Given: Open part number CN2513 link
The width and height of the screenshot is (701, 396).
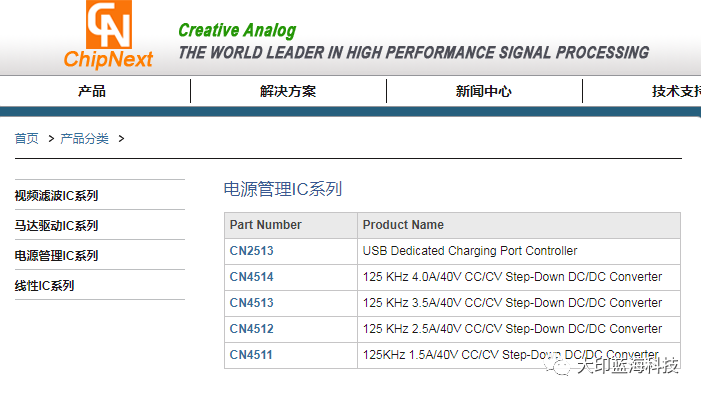Looking at the screenshot, I should click(x=251, y=251).
